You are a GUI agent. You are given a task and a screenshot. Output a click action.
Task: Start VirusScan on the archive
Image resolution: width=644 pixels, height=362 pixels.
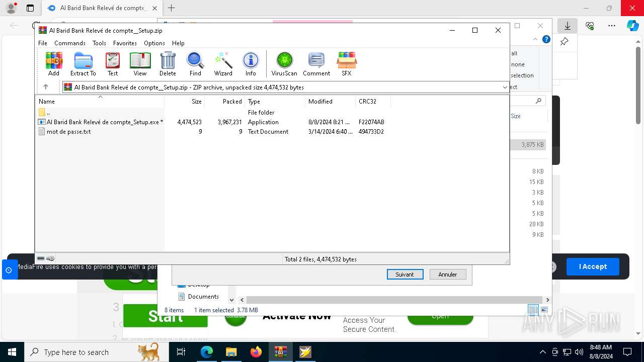pyautogui.click(x=284, y=64)
